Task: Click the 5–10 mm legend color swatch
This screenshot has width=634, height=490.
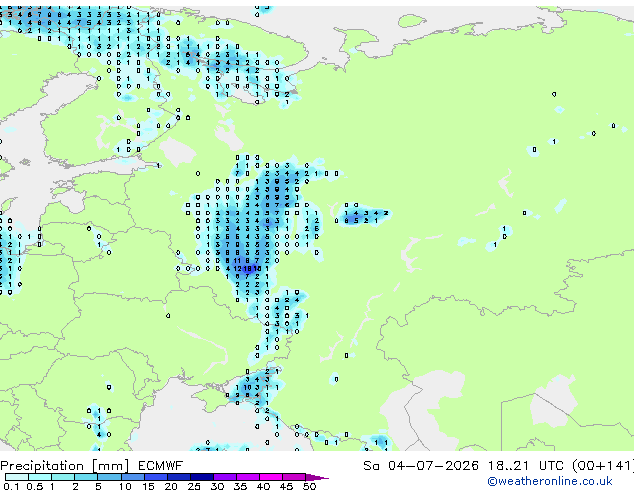Action: [x=109, y=477]
